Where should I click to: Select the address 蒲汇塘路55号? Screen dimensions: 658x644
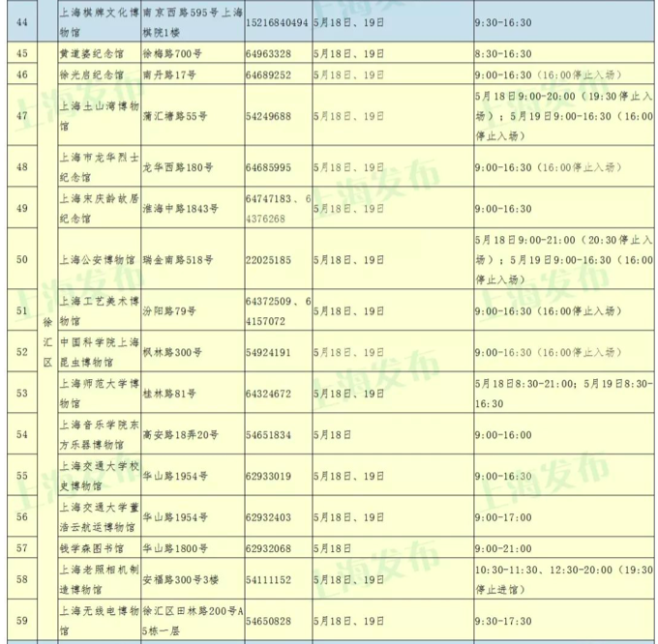point(174,116)
